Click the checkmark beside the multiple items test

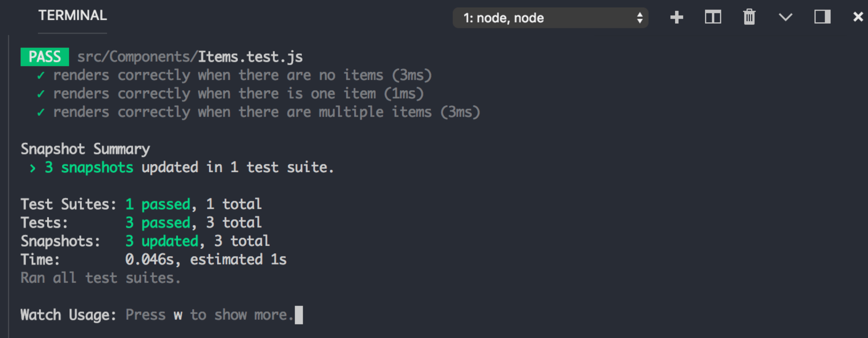[x=41, y=112]
